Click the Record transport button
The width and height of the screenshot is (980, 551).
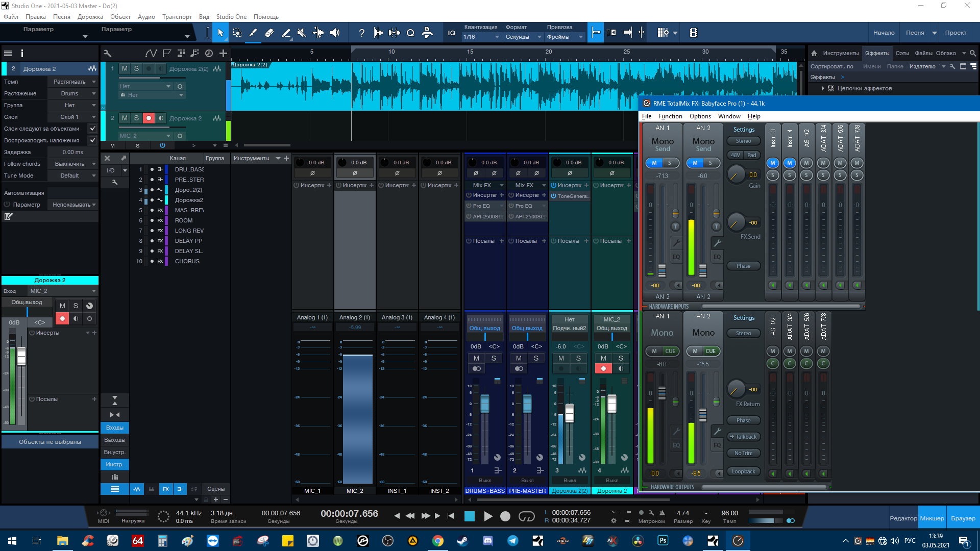[505, 516]
